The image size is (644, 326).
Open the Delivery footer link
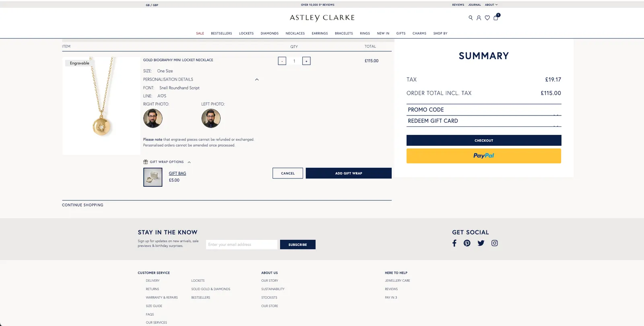[x=153, y=281]
